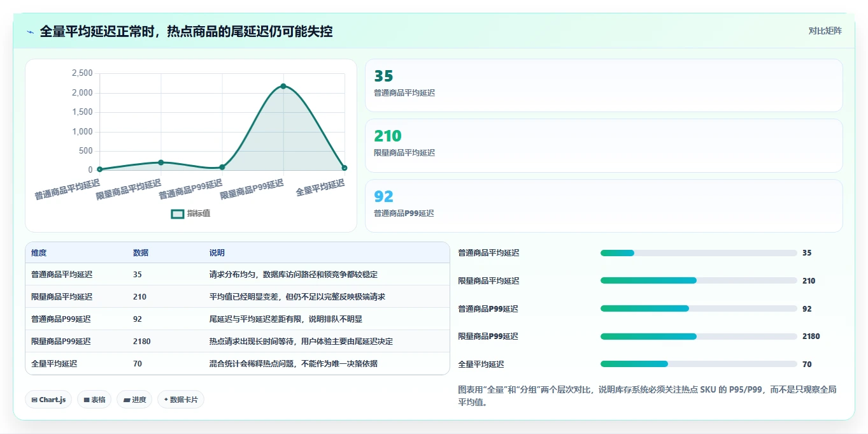Select table row 普通商品P99延迟
The width and height of the screenshot is (868, 434).
(238, 319)
